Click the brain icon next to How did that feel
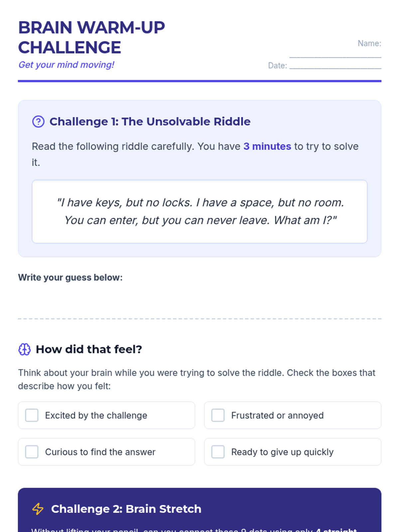The image size is (399, 532). pos(24,349)
